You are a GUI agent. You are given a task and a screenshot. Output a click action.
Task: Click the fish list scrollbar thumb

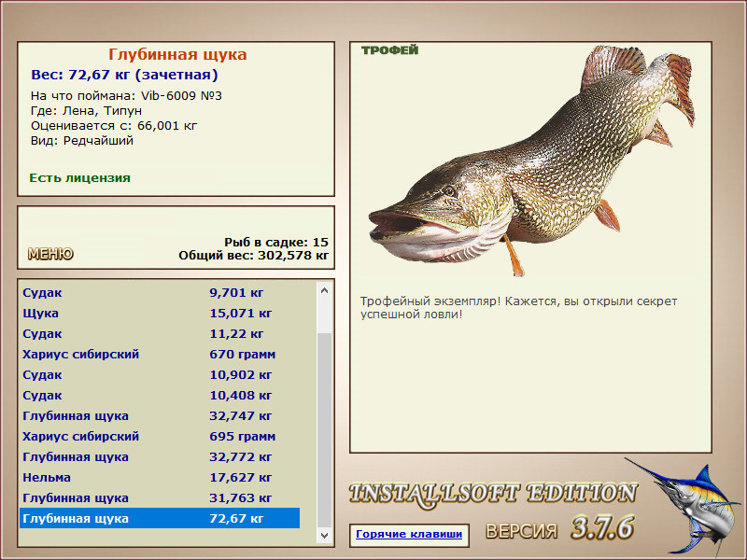point(324,430)
